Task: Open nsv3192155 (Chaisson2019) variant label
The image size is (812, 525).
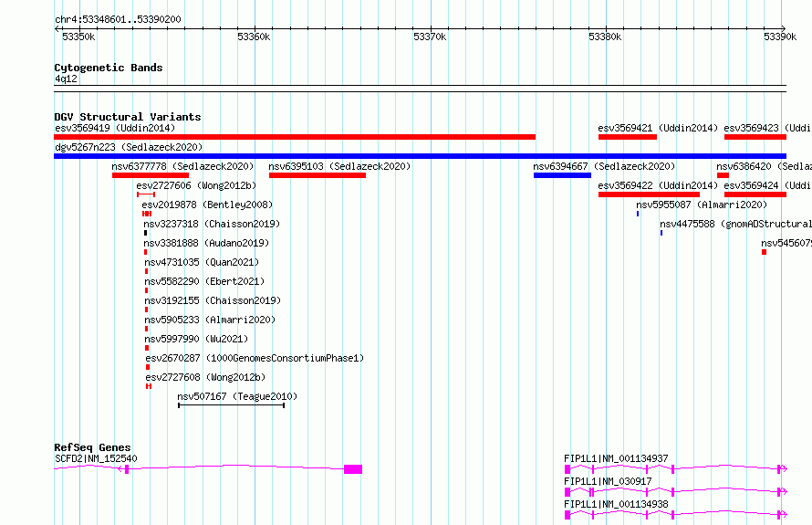Action: (213, 300)
